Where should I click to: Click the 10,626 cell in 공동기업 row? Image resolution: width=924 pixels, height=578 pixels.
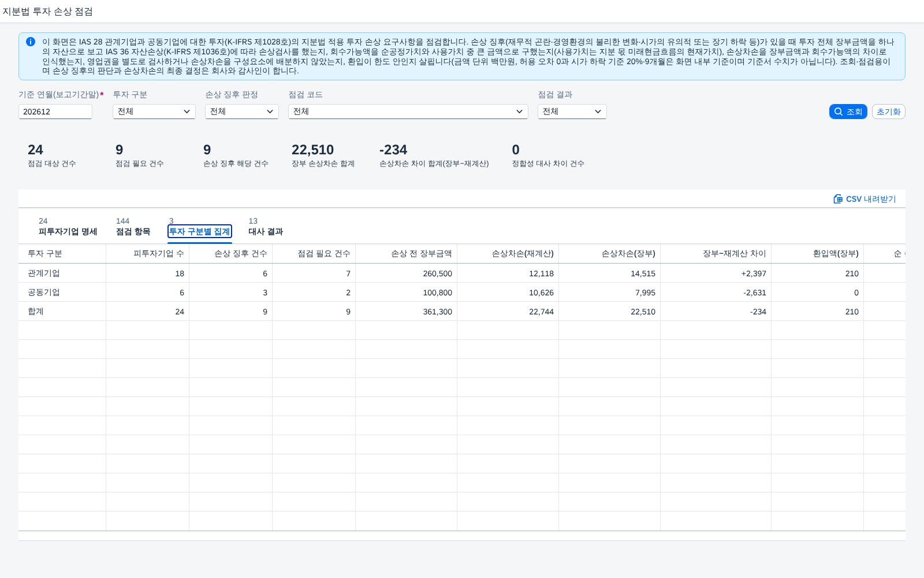point(508,292)
